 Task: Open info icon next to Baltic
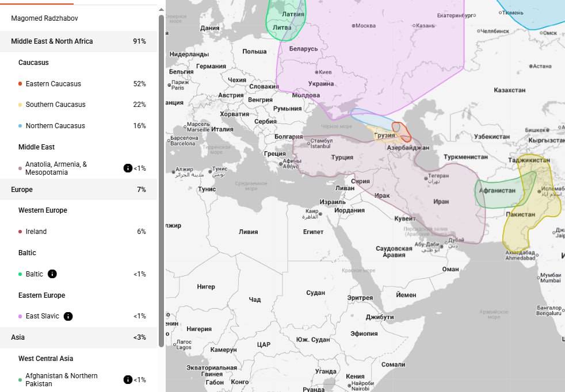coord(52,274)
